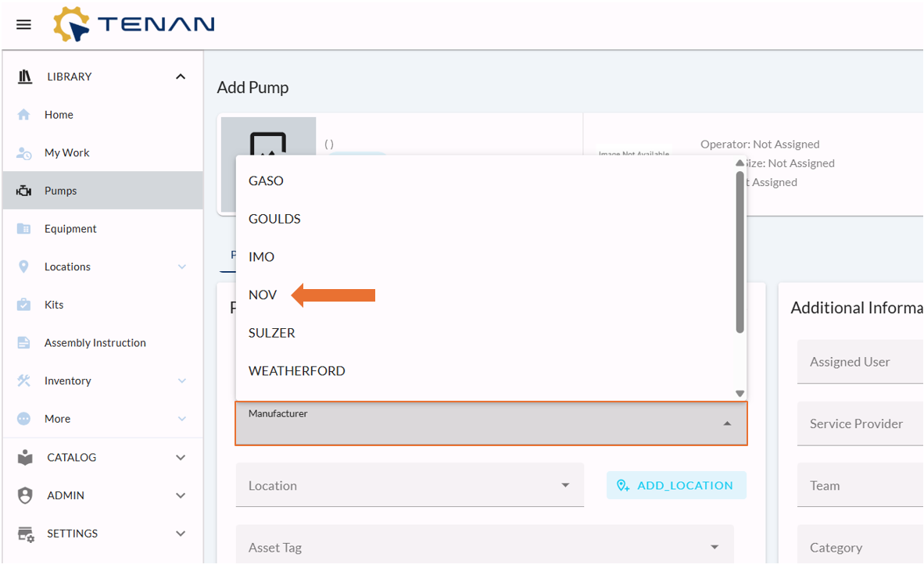Click the Manufacturer field label
924x568 pixels.
(278, 413)
